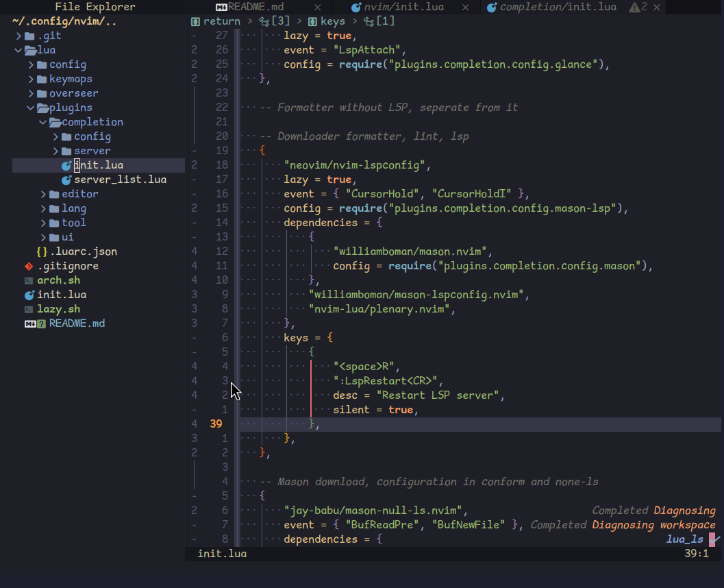This screenshot has height=588, width=724.
Task: Click the keys segment in the breadcrumb
Action: 332,21
